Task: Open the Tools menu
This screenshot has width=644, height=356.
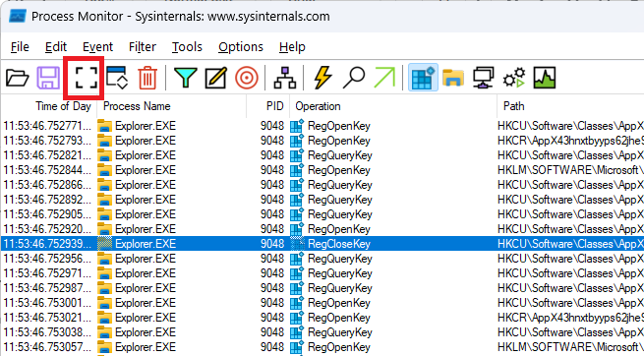Action: [187, 47]
